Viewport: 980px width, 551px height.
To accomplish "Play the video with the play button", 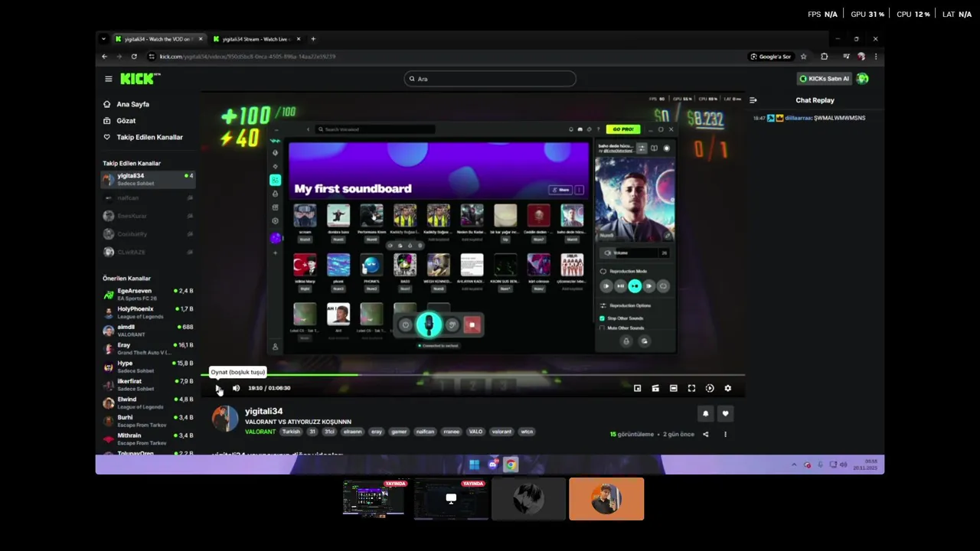I will 219,389.
